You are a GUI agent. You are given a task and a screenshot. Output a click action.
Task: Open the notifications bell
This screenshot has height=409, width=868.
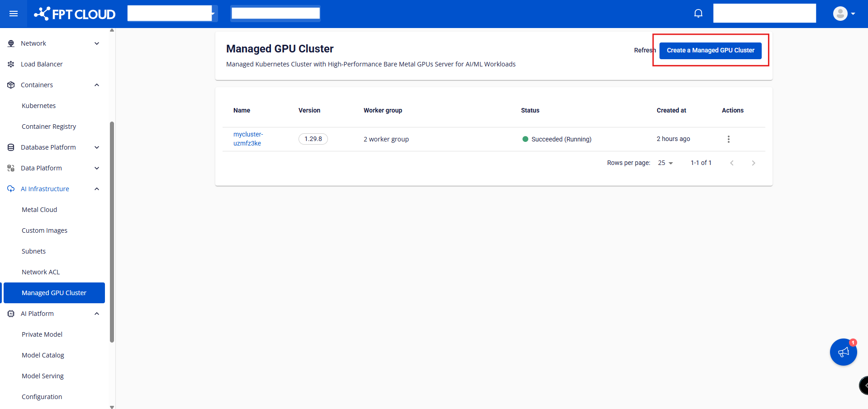tap(698, 14)
